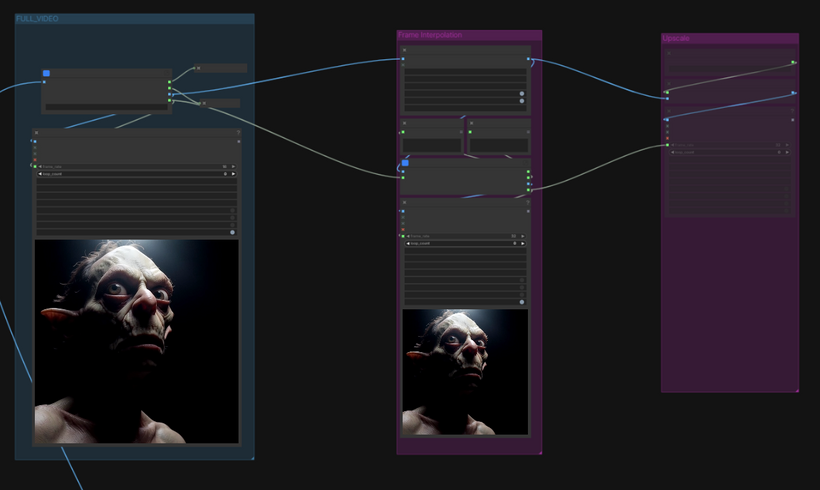Click the resize handle at FULL_VIDEO group corner
Screen dimensions: 820x490
(252, 457)
